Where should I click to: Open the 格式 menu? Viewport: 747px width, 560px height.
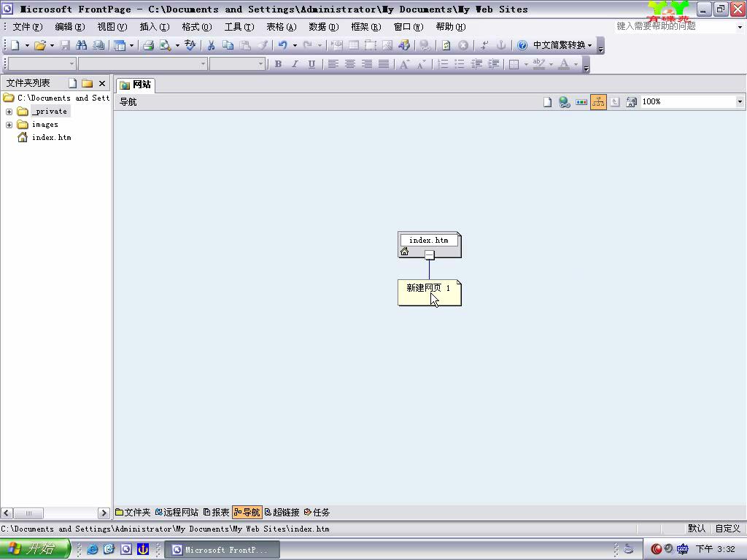(x=197, y=27)
